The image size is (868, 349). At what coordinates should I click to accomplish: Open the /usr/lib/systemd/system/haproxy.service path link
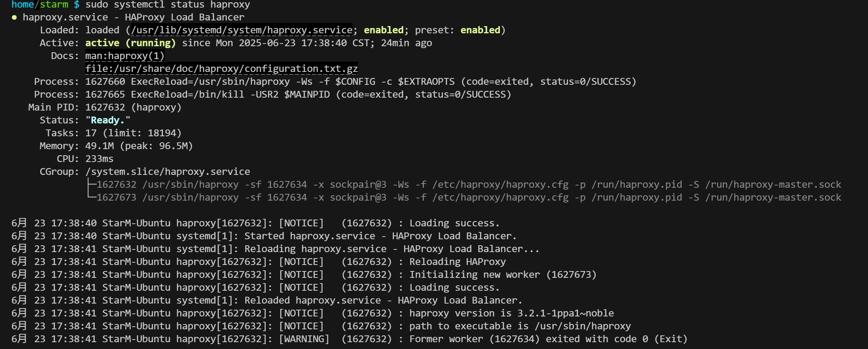coord(241,30)
